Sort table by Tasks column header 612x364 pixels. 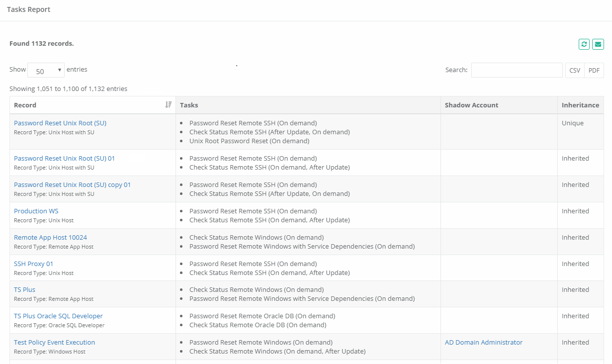tap(189, 105)
